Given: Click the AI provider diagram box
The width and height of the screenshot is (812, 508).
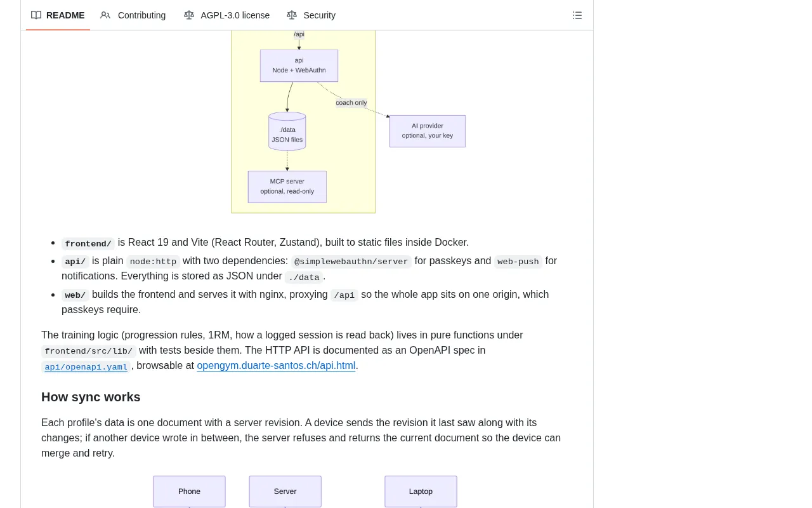Looking at the screenshot, I should coord(428,131).
